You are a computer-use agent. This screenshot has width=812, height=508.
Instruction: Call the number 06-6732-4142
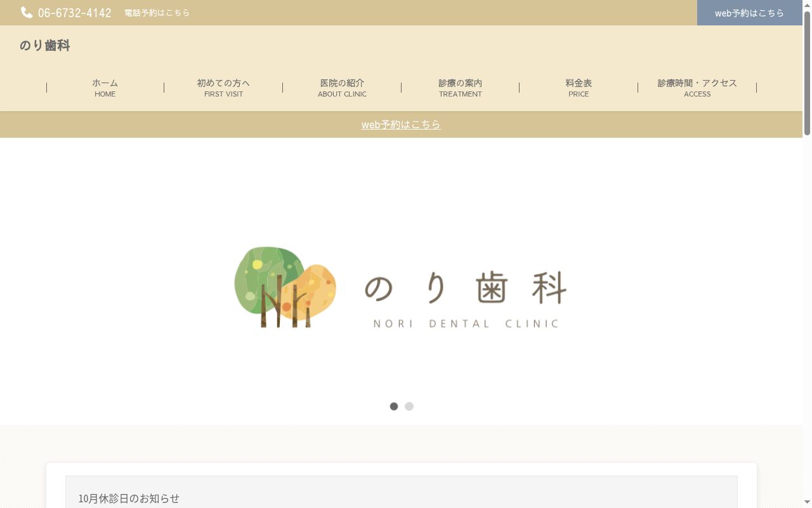point(75,13)
